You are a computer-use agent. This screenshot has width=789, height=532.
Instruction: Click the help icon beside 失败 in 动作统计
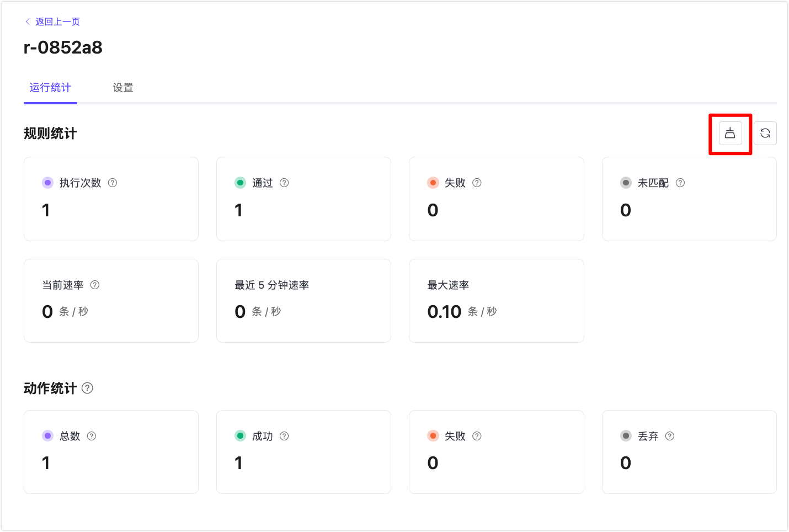(x=478, y=435)
